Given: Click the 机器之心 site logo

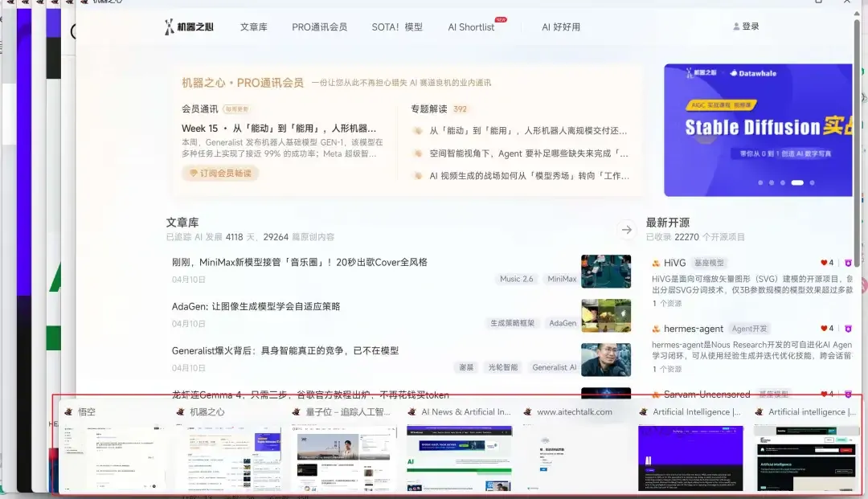Looking at the screenshot, I should pyautogui.click(x=189, y=27).
